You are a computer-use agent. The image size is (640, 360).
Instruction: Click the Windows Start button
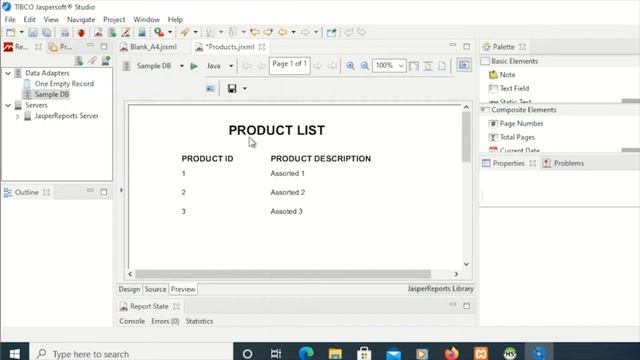pos(14,353)
